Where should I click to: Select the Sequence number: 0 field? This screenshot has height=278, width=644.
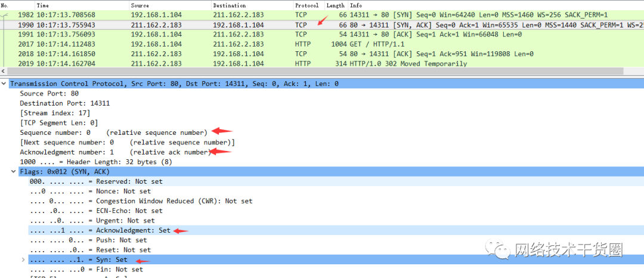click(x=114, y=132)
